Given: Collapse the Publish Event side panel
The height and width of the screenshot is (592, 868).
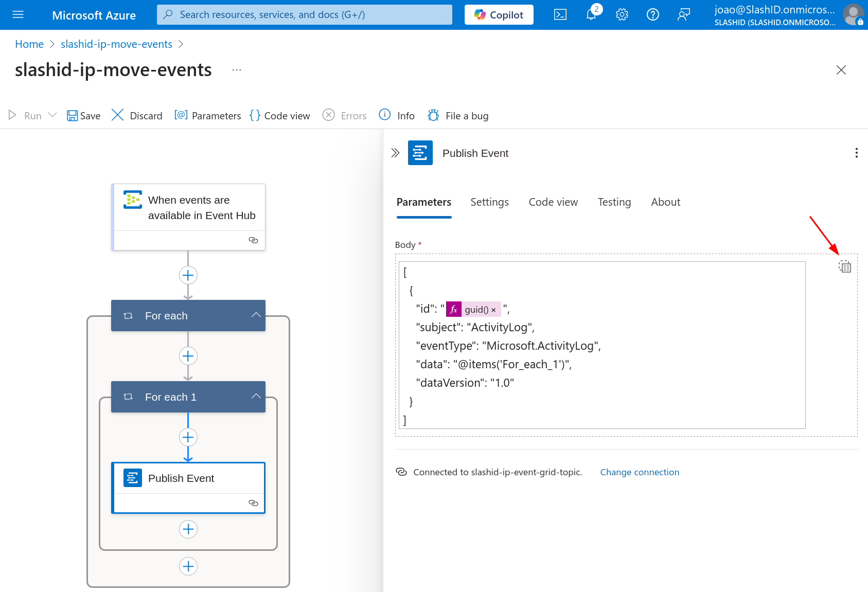Looking at the screenshot, I should click(x=395, y=153).
